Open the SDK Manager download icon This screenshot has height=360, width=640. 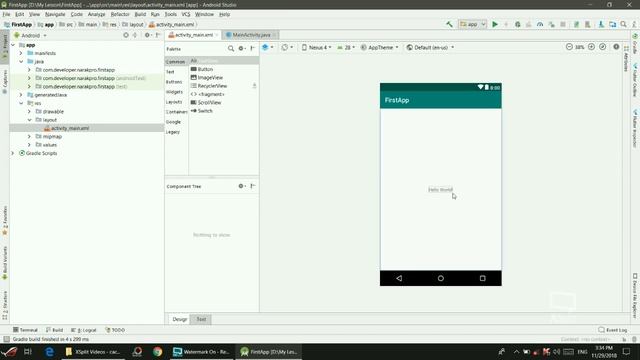pyautogui.click(x=601, y=24)
